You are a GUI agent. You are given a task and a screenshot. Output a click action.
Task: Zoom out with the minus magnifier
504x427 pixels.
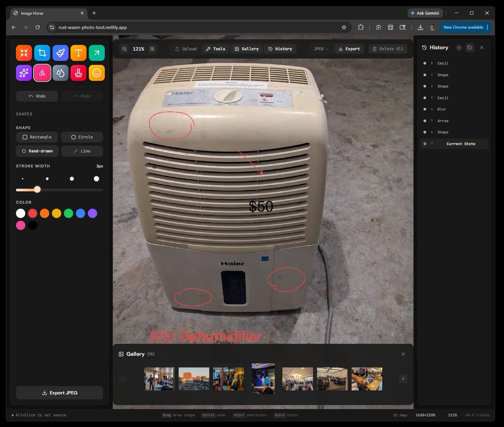coord(125,49)
